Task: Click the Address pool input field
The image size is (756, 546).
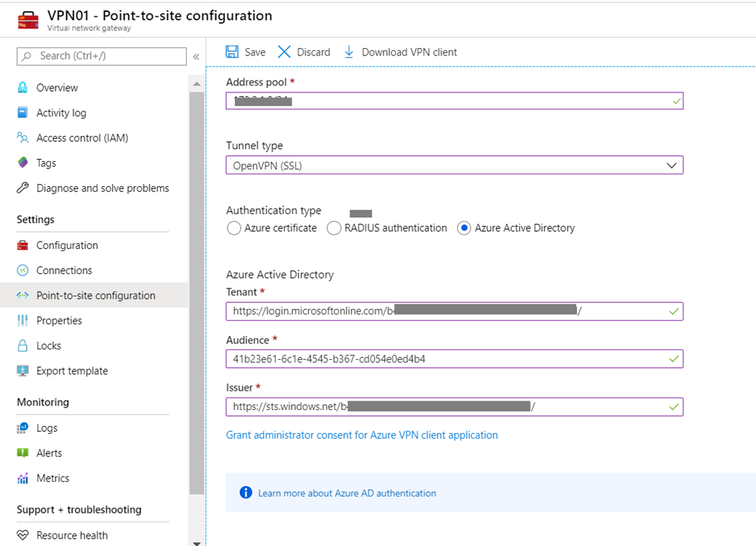Action: pyautogui.click(x=454, y=100)
